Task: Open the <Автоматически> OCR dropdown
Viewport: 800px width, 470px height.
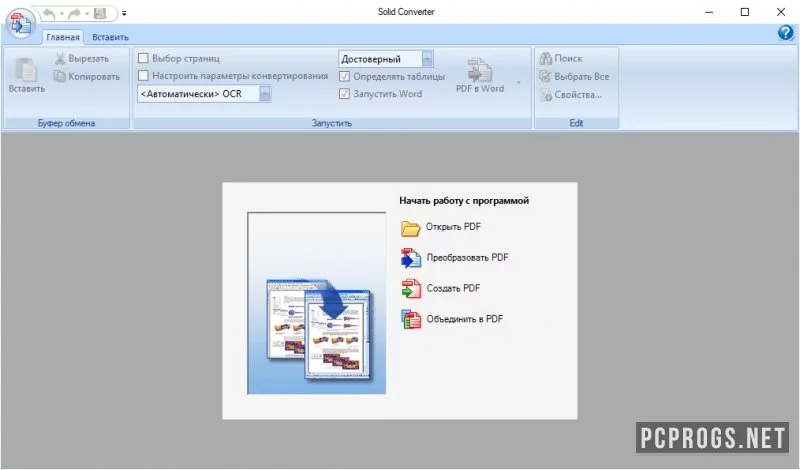Action: (x=265, y=94)
